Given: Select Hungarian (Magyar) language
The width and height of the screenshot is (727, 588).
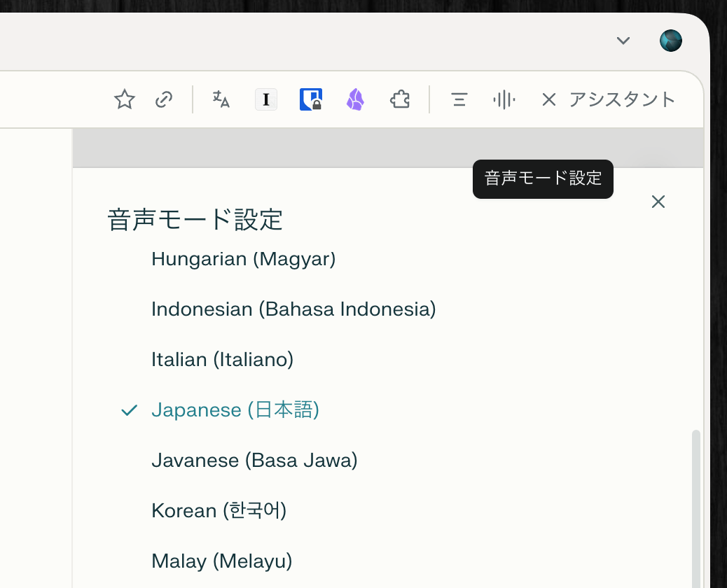Looking at the screenshot, I should pos(243,259).
